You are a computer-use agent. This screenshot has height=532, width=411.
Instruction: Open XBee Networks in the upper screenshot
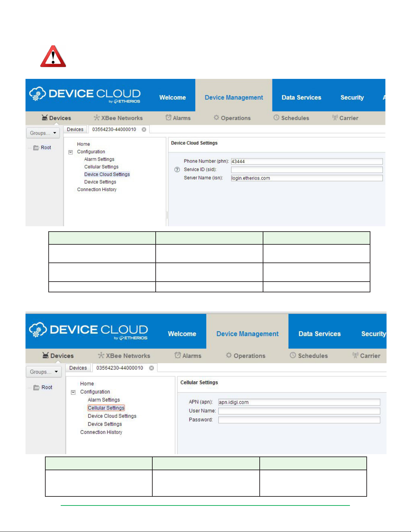pyautogui.click(x=118, y=118)
